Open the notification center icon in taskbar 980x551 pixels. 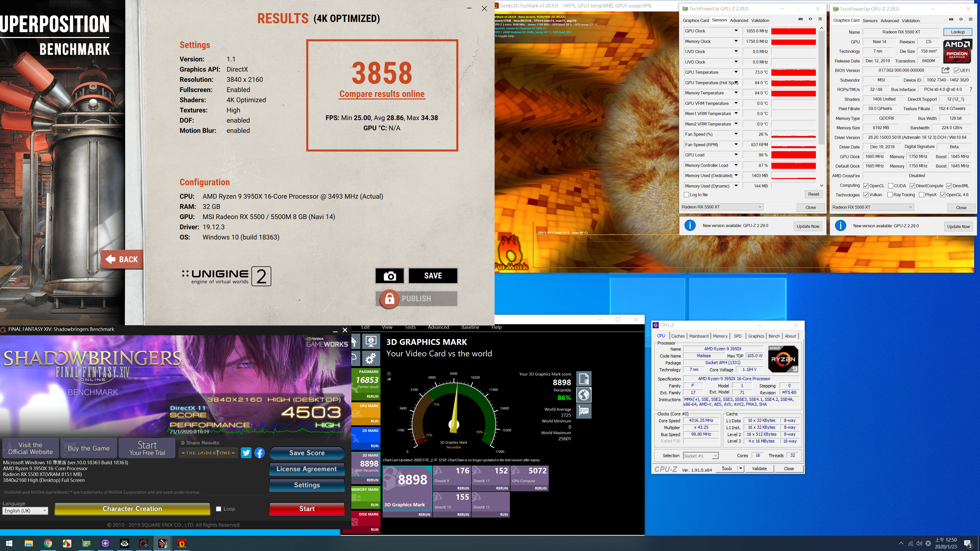coord(968,544)
